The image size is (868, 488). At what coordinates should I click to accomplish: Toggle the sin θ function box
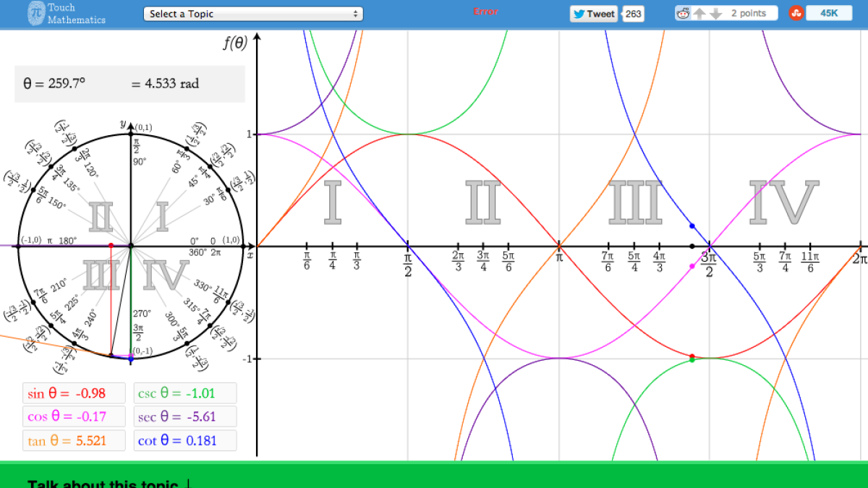74,393
